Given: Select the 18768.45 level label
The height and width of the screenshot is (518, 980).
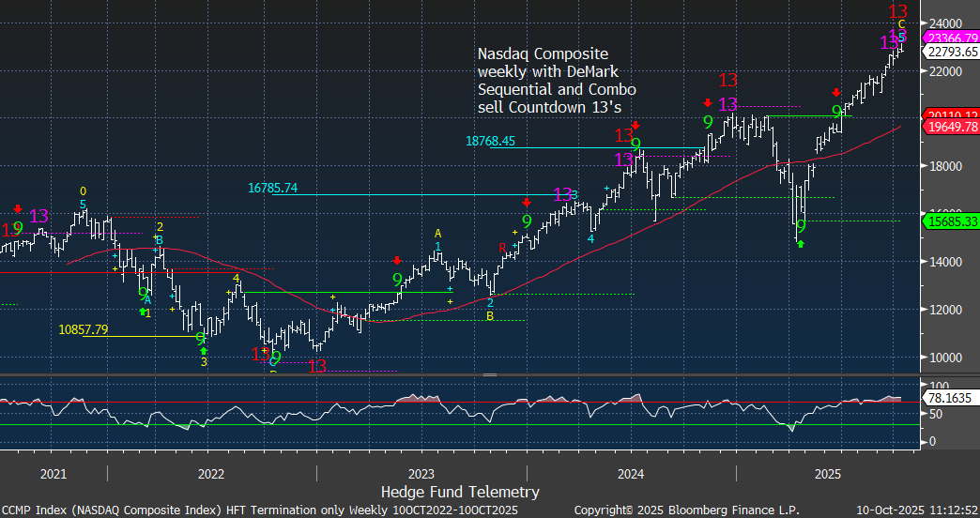Looking at the screenshot, I should [490, 142].
